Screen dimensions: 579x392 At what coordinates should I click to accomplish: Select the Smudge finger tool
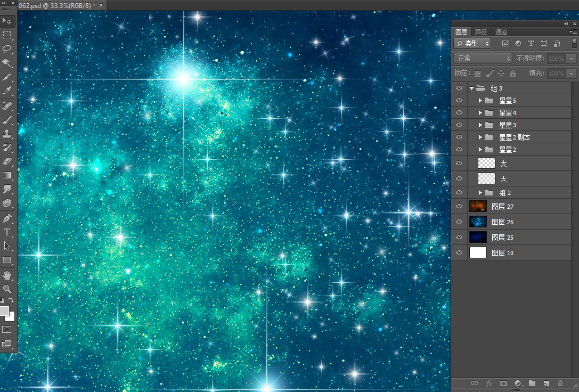7,189
